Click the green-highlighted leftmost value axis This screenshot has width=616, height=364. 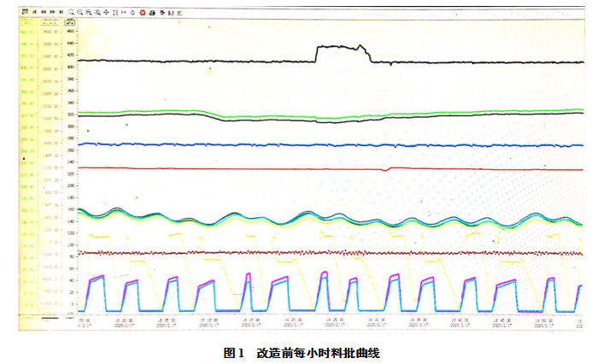pos(27,171)
